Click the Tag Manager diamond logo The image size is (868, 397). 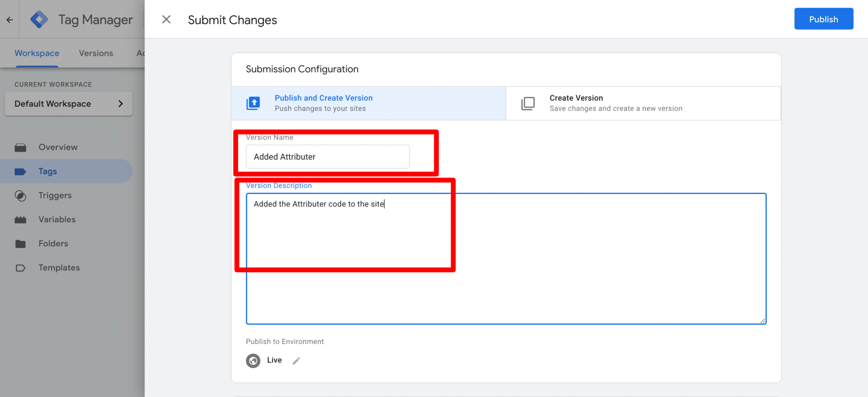click(39, 19)
